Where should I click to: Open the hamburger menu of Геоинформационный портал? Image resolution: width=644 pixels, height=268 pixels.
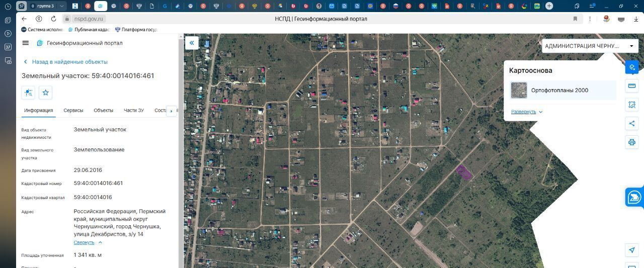[x=26, y=43]
